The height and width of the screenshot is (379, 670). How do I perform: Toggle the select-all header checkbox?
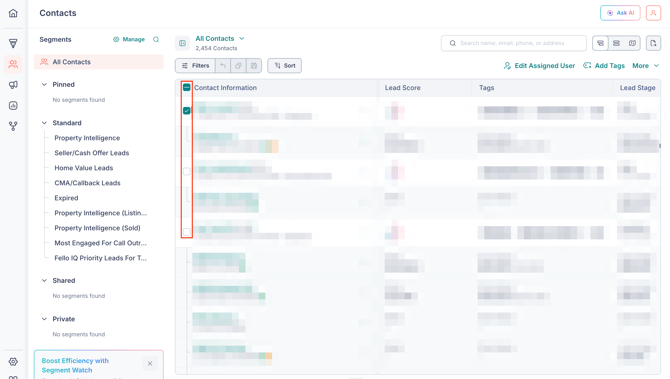click(x=187, y=87)
